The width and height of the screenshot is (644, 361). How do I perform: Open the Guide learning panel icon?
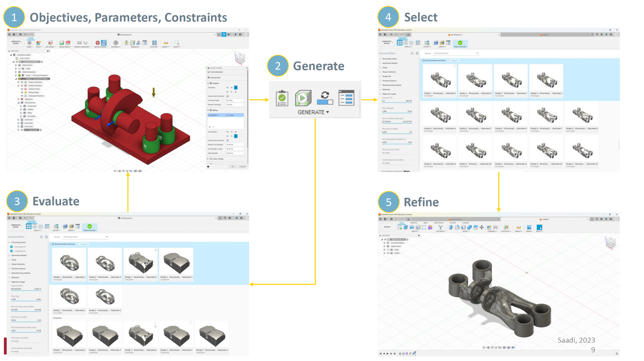coord(29,43)
